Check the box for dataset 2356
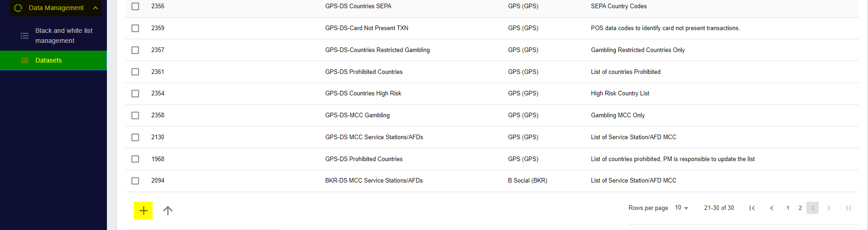Viewport: 868px width, 230px height. click(x=135, y=6)
